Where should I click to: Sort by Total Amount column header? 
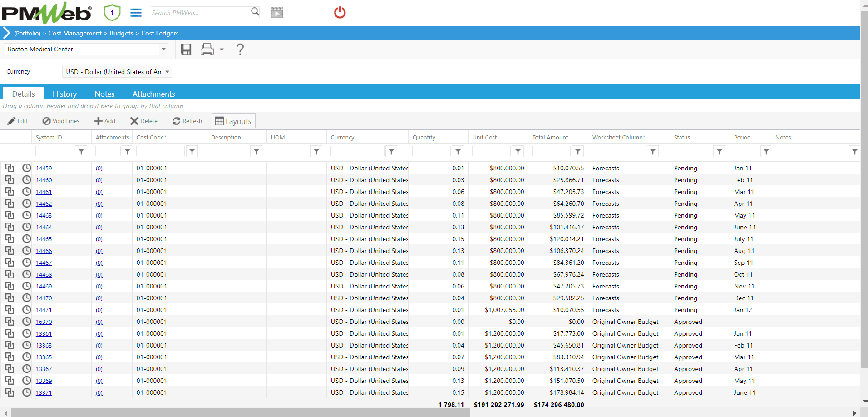(550, 137)
